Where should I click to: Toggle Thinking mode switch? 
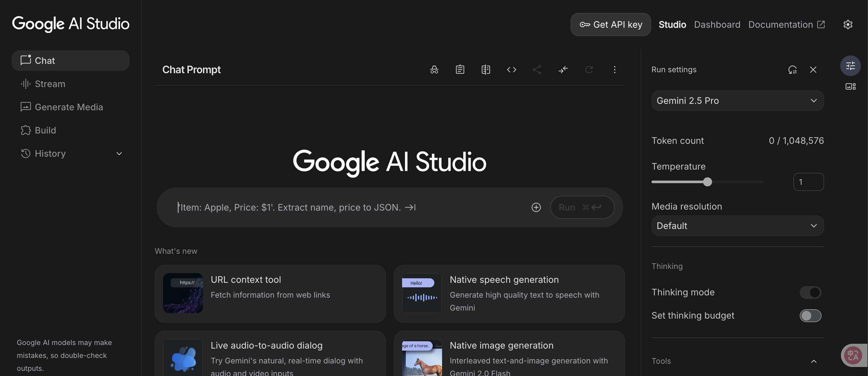[x=810, y=292]
